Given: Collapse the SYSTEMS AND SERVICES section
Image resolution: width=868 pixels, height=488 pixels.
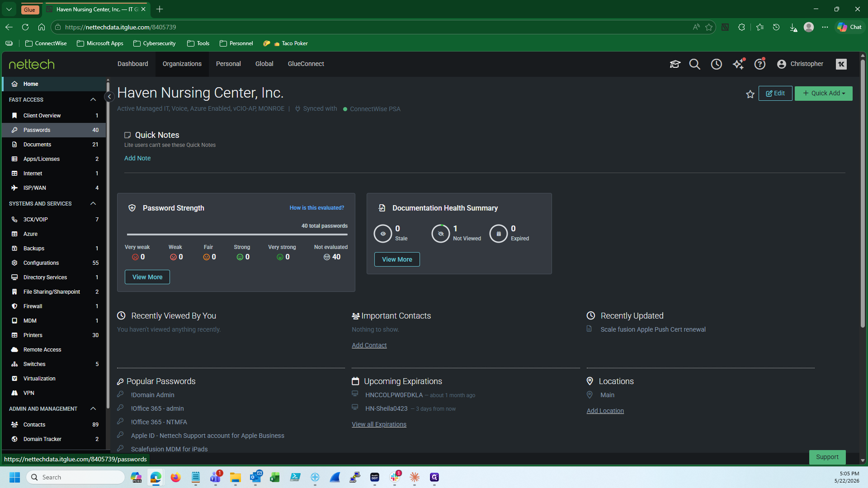Looking at the screenshot, I should pyautogui.click(x=93, y=204).
